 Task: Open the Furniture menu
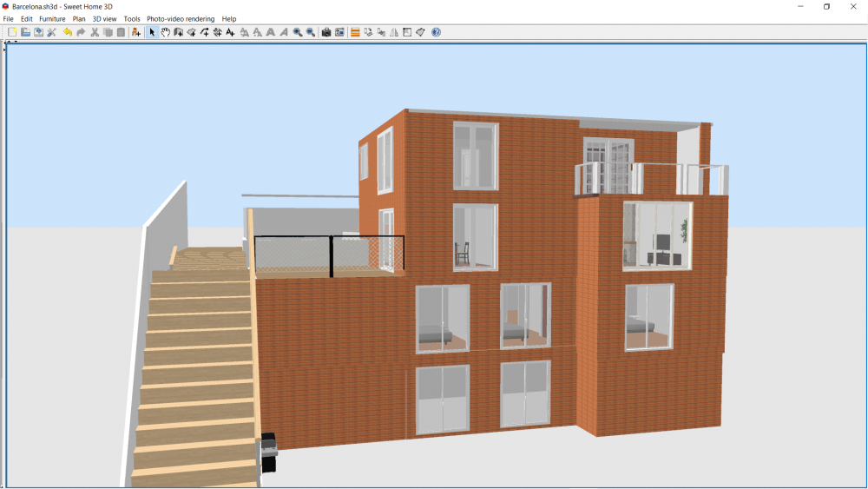(52, 18)
